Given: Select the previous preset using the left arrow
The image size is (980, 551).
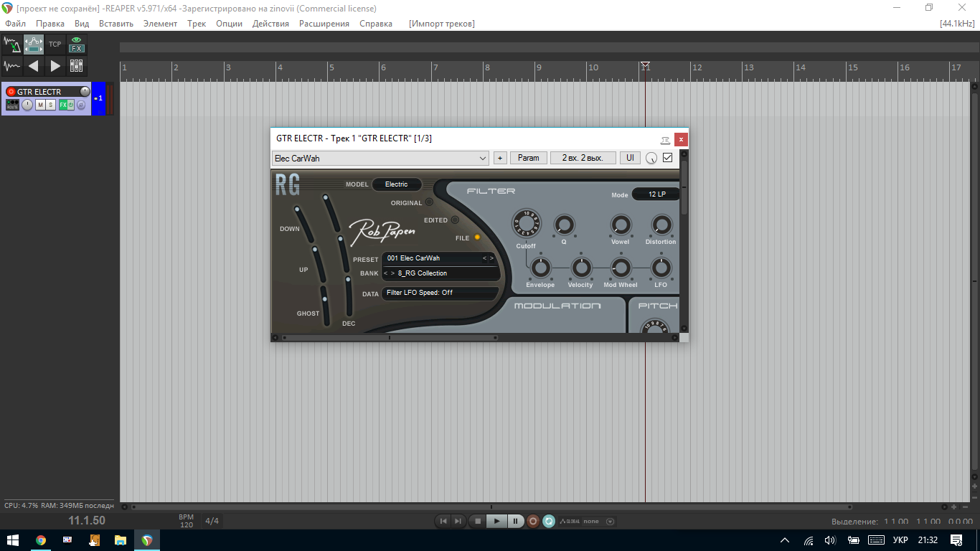Looking at the screenshot, I should click(484, 258).
